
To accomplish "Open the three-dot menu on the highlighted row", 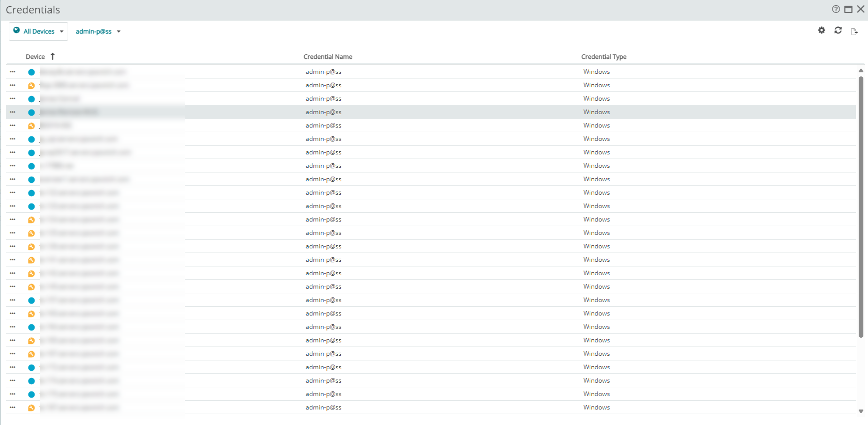I will [12, 112].
